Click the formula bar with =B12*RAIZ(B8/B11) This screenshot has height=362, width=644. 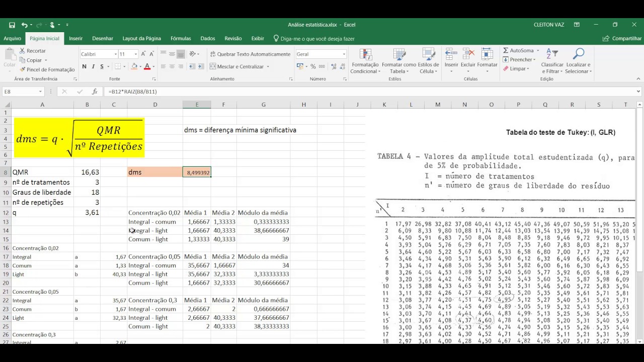tap(370, 92)
